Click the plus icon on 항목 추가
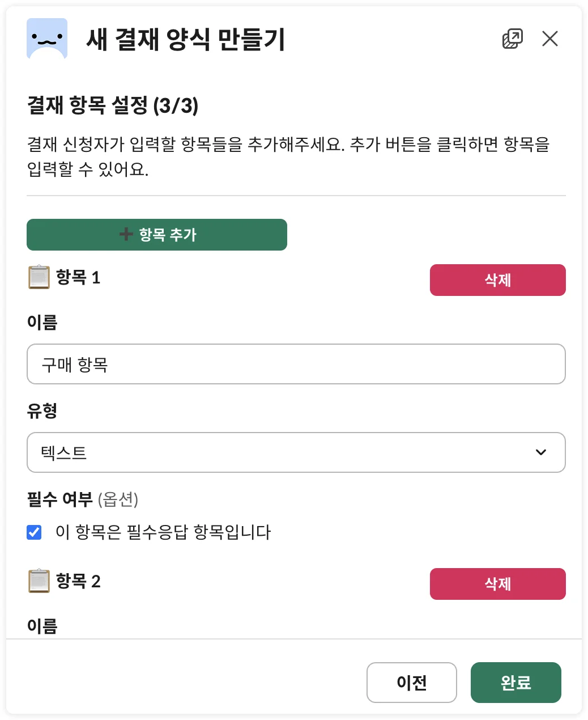Image resolution: width=588 pixels, height=720 pixels. pos(126,234)
